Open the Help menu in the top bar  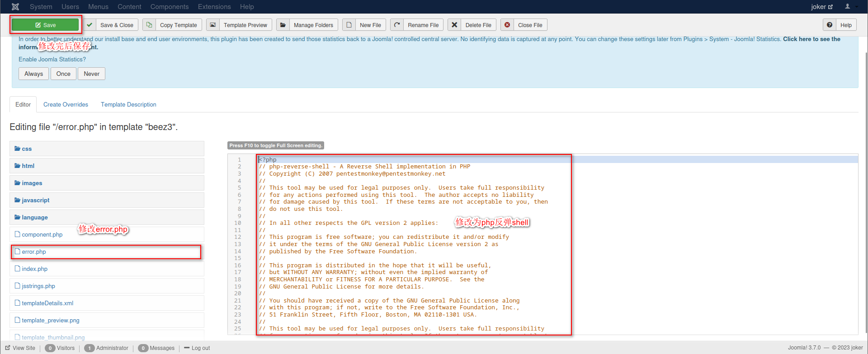point(247,7)
